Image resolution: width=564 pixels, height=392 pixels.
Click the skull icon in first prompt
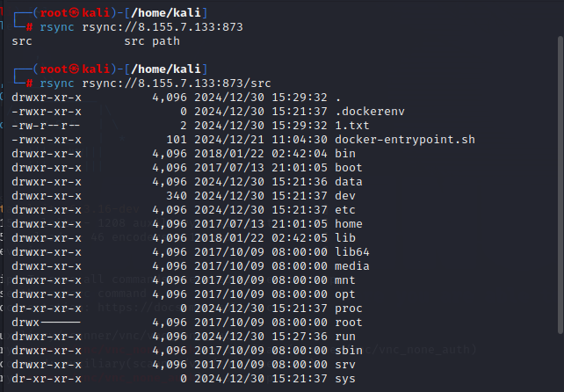(74, 13)
